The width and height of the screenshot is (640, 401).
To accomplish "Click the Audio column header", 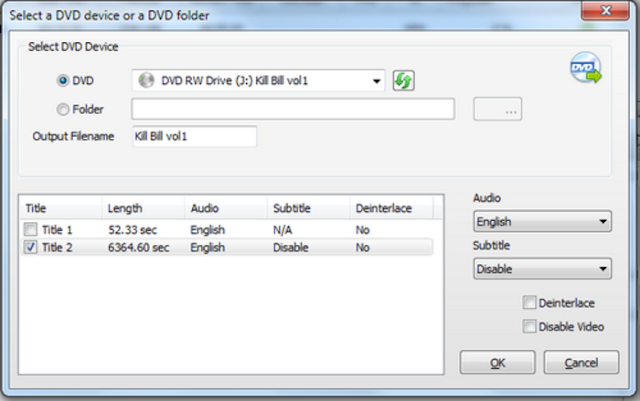I will [x=226, y=208].
